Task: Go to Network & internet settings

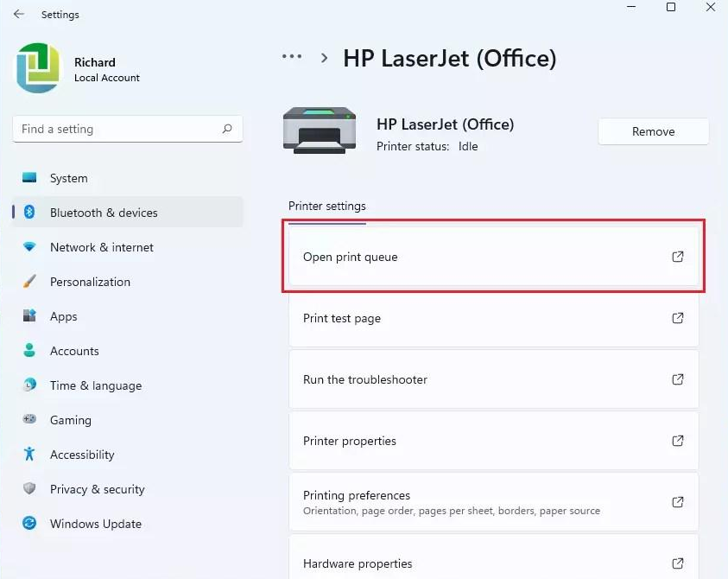Action: 128,247
